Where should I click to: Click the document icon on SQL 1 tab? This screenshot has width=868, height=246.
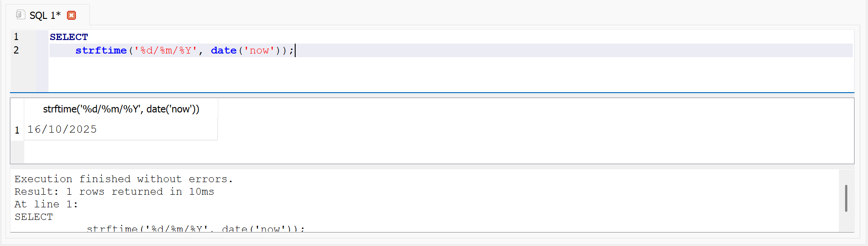[x=20, y=15]
